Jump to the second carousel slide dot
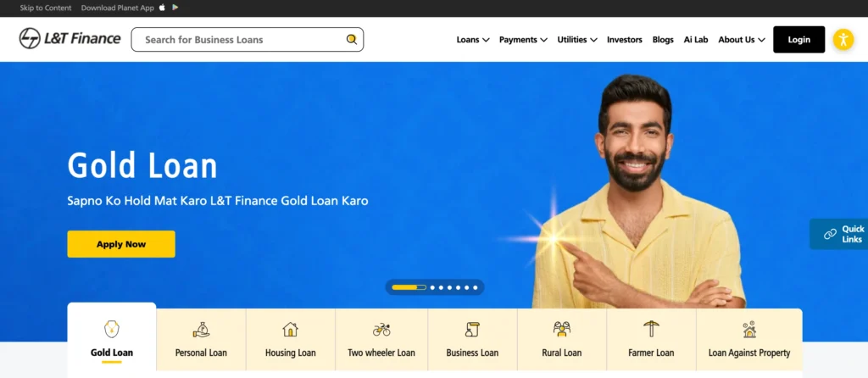This screenshot has width=868, height=378. 433,287
